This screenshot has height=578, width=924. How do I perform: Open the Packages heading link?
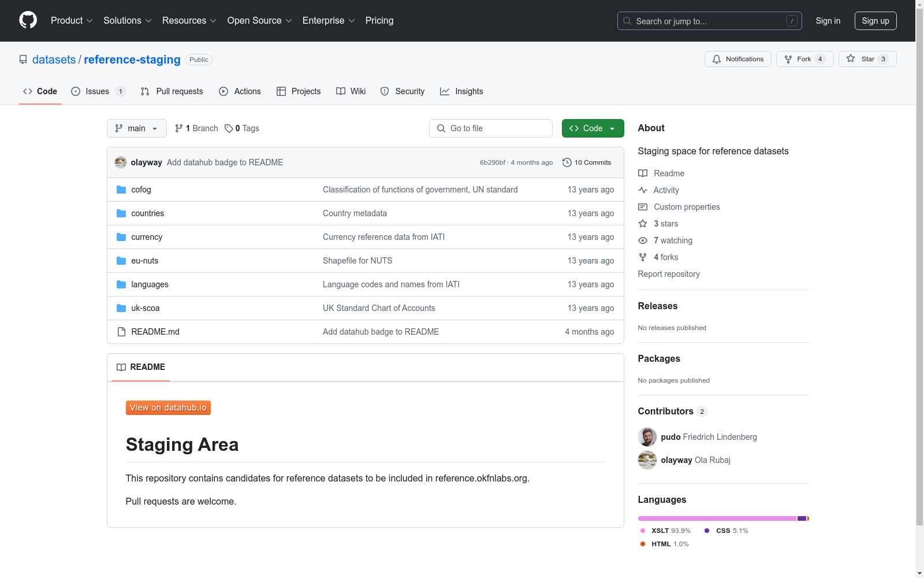pos(659,359)
